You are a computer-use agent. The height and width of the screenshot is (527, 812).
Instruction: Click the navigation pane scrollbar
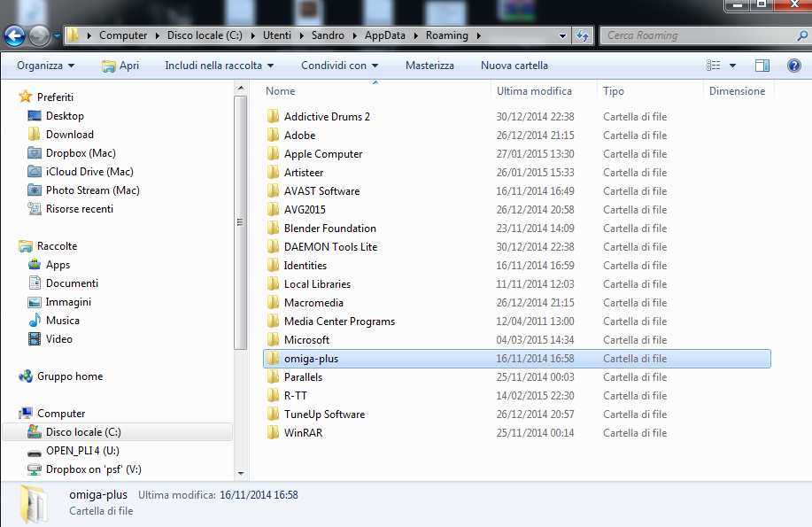[240, 223]
